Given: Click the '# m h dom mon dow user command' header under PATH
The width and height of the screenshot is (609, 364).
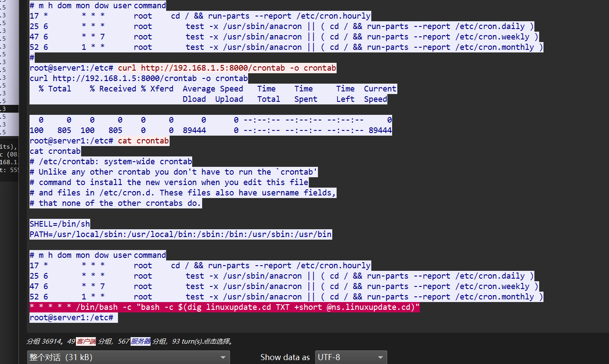Looking at the screenshot, I should tap(98, 255).
